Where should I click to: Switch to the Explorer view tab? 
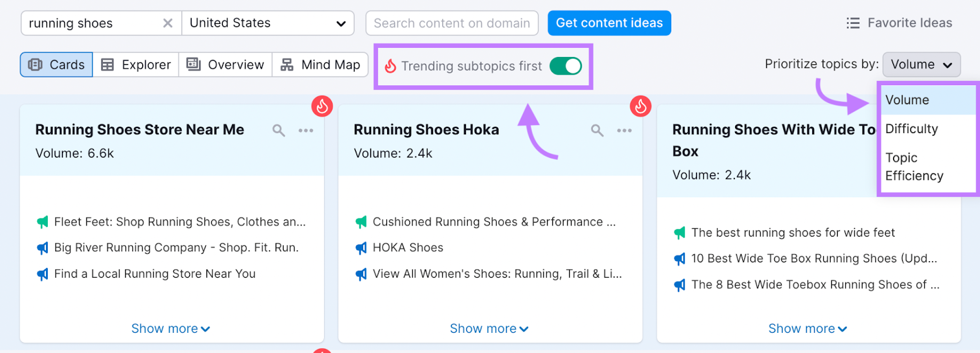pyautogui.click(x=135, y=65)
